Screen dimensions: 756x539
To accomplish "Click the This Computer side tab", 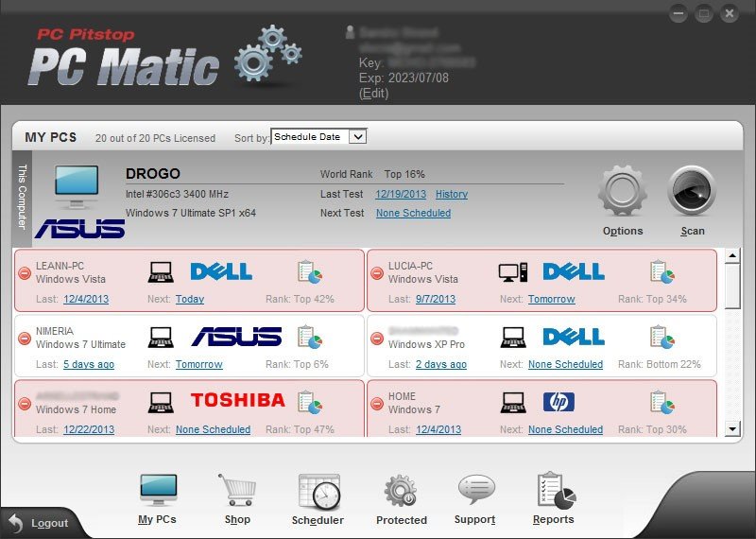I will (x=22, y=197).
